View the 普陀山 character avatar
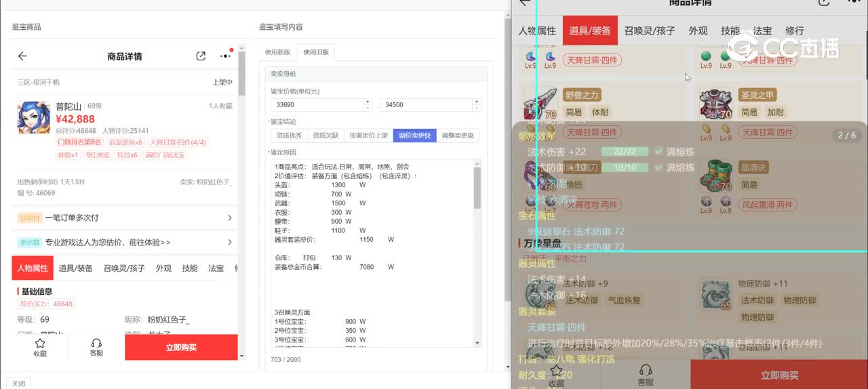The height and width of the screenshot is (389, 868). pyautogui.click(x=33, y=117)
